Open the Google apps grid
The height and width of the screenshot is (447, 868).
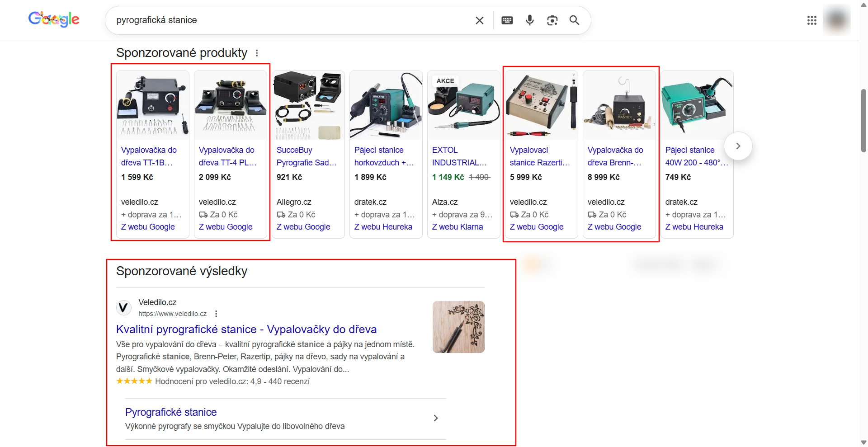click(x=811, y=20)
